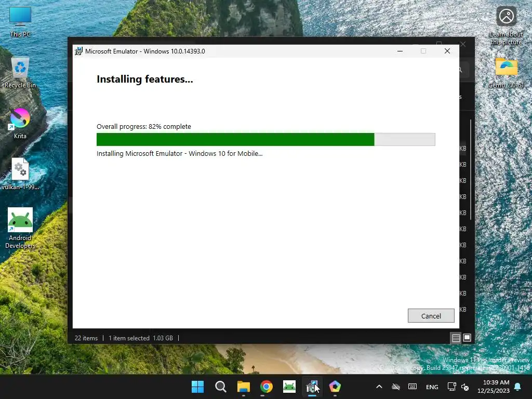The image size is (532, 399).
Task: Open the notifications bell icon
Action: point(518,387)
